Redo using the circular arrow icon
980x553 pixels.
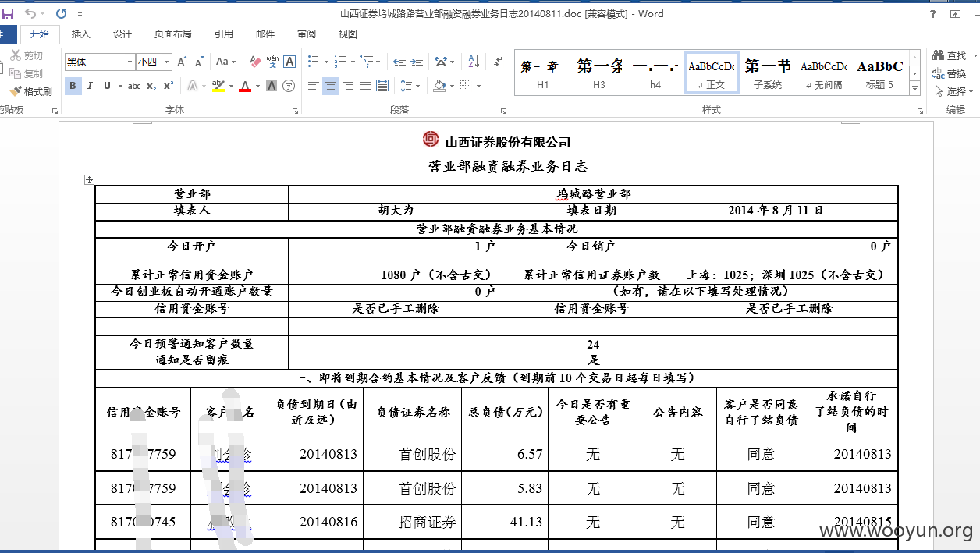point(61,13)
